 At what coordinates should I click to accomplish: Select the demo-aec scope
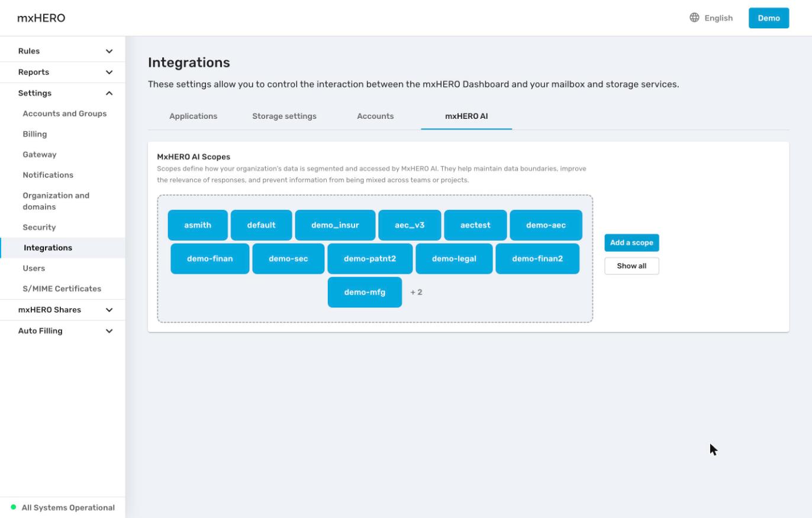click(x=546, y=225)
